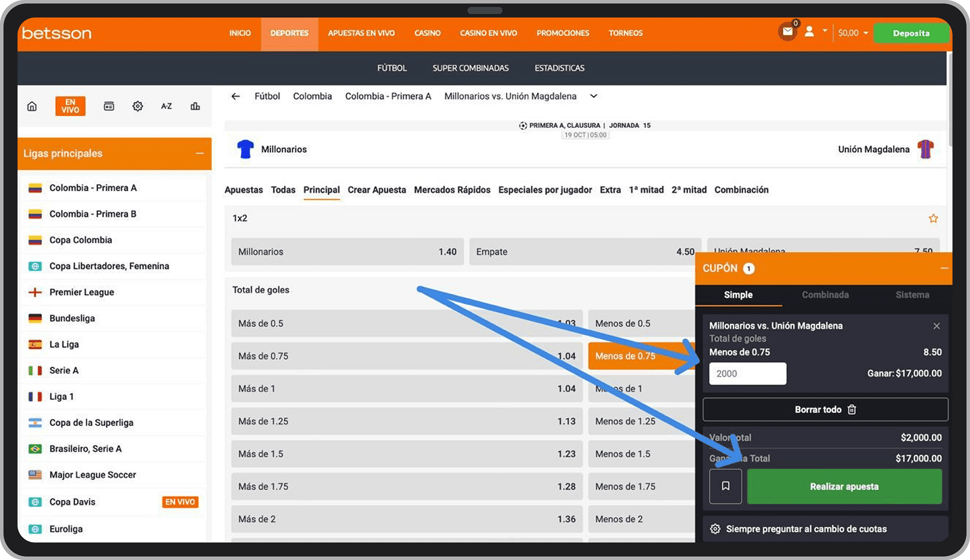
Task: Open Euroliga in league list
Action: coord(66,529)
